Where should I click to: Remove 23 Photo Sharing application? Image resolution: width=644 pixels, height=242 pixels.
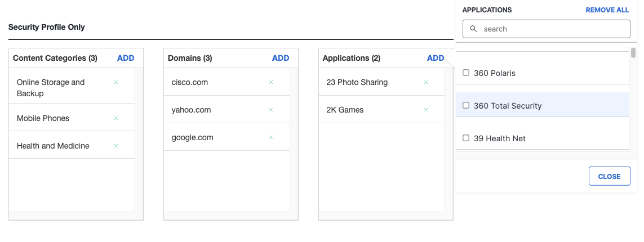[425, 82]
